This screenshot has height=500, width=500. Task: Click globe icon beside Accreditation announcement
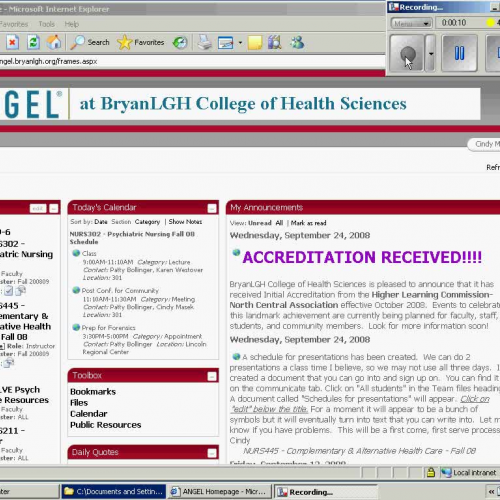click(236, 252)
